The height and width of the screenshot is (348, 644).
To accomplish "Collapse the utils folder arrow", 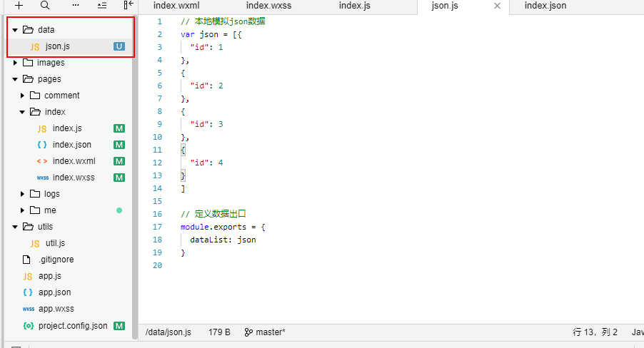I will pos(15,227).
